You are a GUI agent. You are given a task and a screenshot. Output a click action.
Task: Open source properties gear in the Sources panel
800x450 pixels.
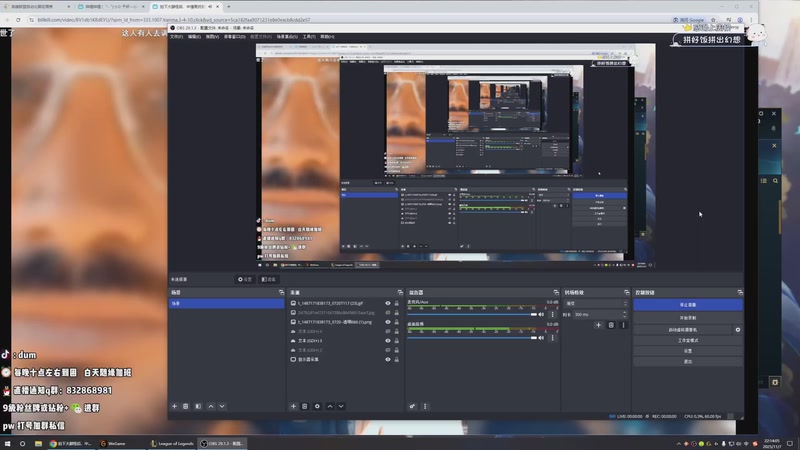[317, 406]
